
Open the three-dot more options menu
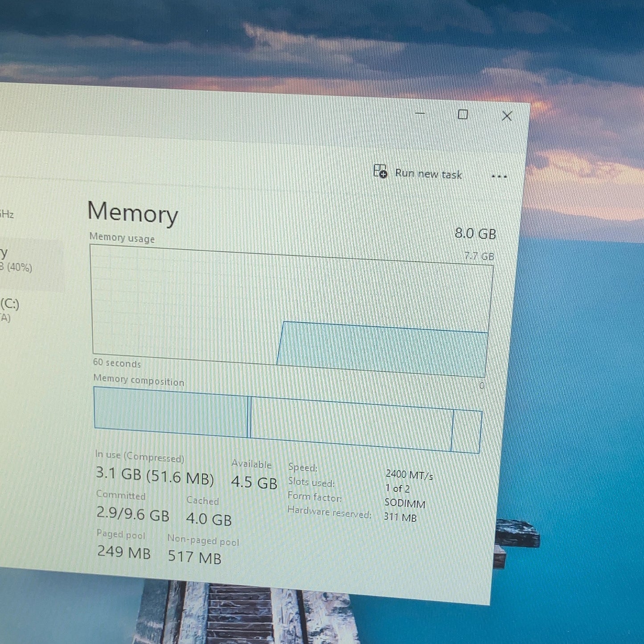click(x=499, y=176)
